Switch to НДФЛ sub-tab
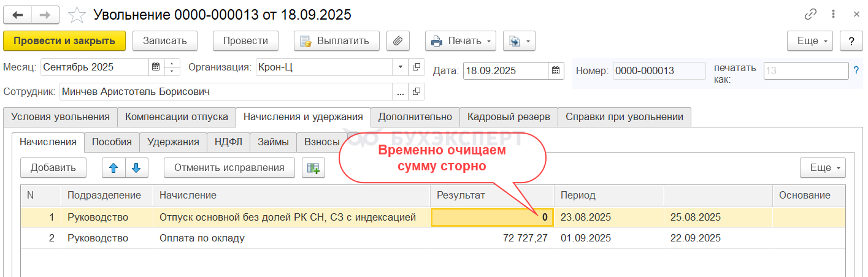 point(228,142)
